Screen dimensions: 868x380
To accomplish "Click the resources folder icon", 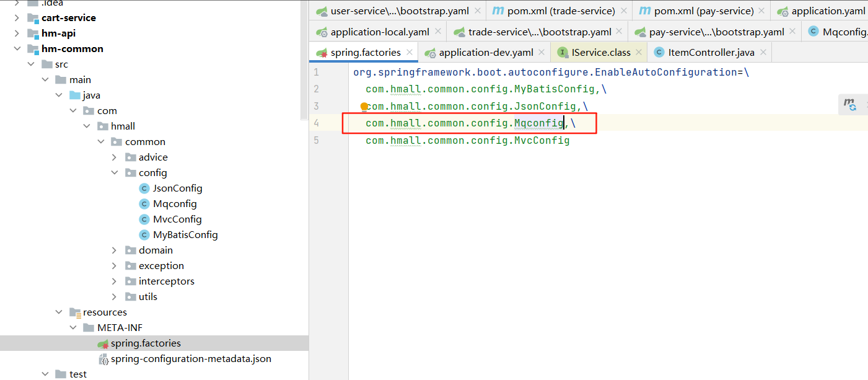I will [x=75, y=312].
